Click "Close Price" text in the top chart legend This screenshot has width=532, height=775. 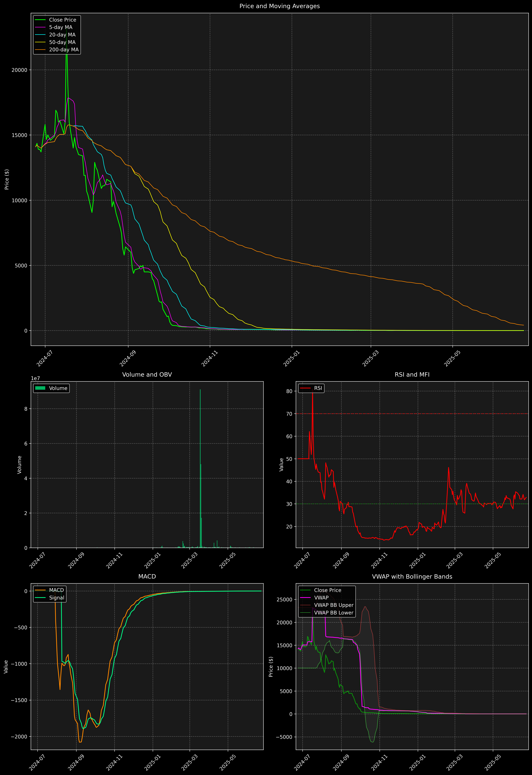[x=63, y=20]
